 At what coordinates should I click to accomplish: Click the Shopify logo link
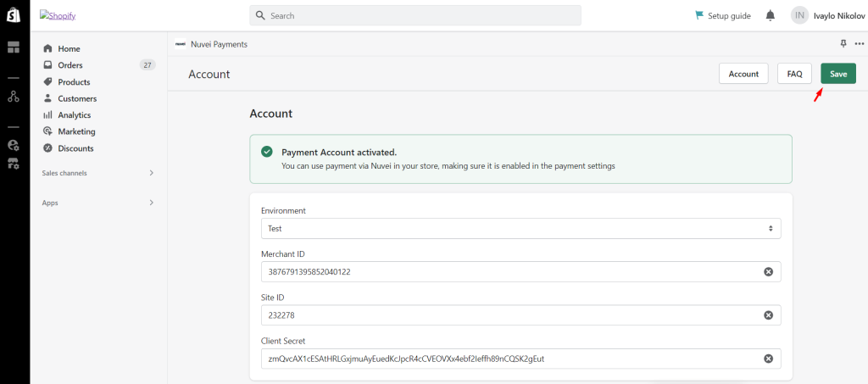click(58, 15)
